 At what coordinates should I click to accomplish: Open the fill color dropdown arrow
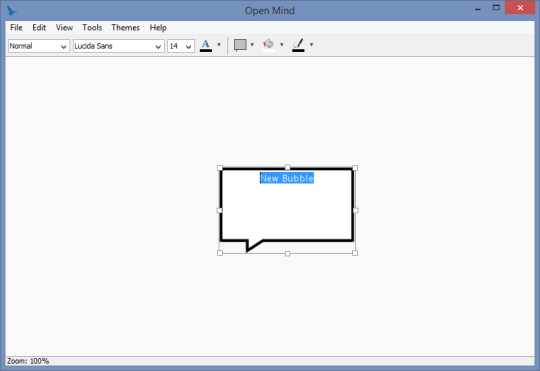[282, 45]
